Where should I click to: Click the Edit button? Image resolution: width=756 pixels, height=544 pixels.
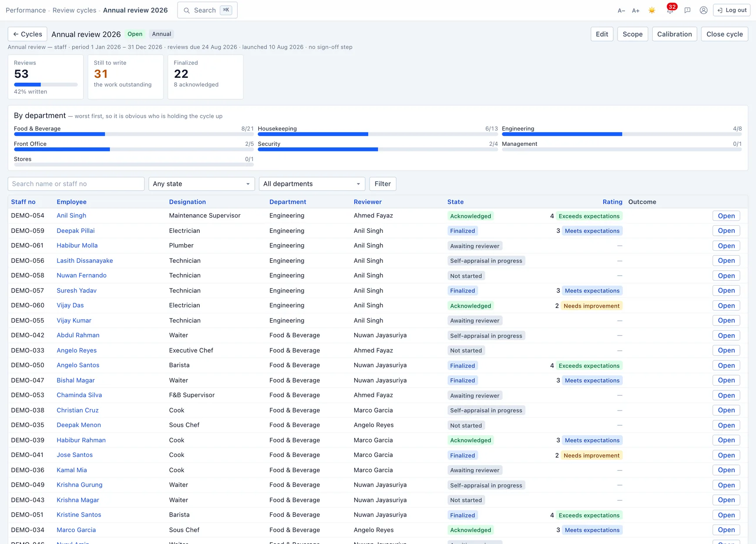click(602, 34)
